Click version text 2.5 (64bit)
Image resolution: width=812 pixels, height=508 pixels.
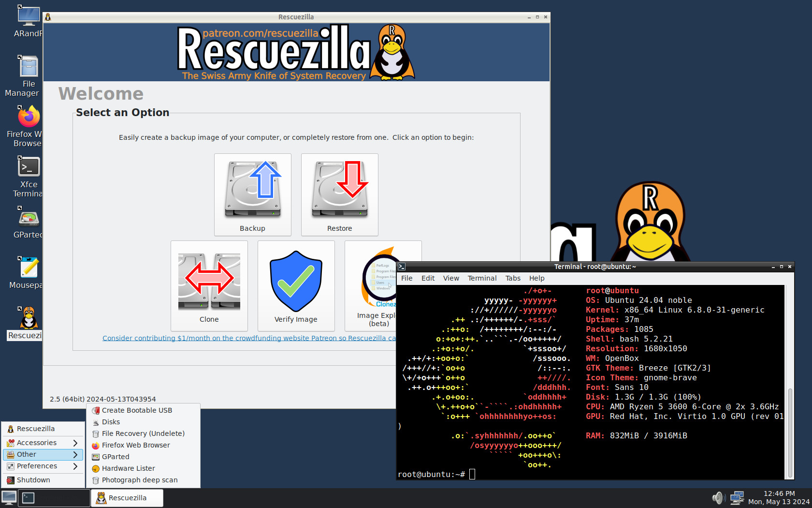[x=102, y=399]
